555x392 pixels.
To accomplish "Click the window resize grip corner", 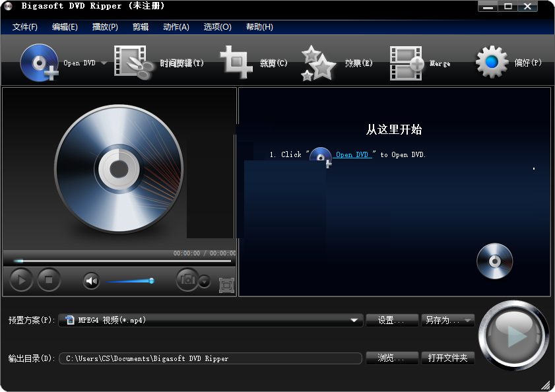I will 546,385.
